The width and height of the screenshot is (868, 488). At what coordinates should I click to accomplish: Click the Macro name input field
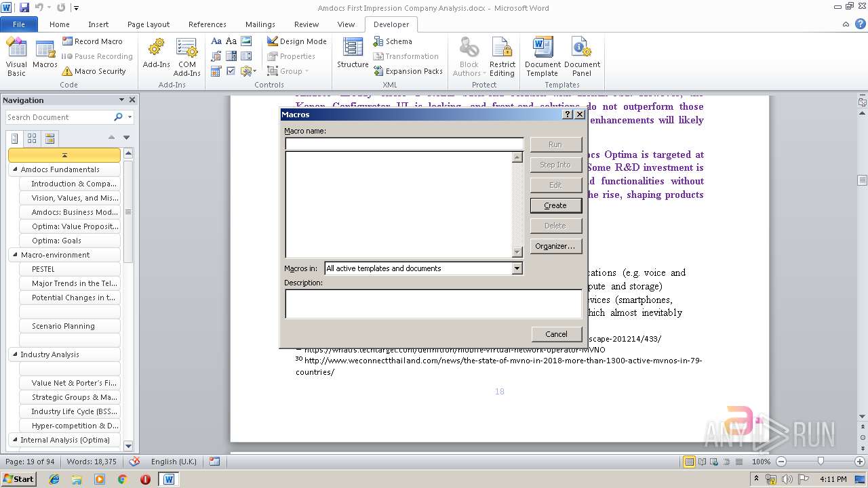(x=404, y=144)
